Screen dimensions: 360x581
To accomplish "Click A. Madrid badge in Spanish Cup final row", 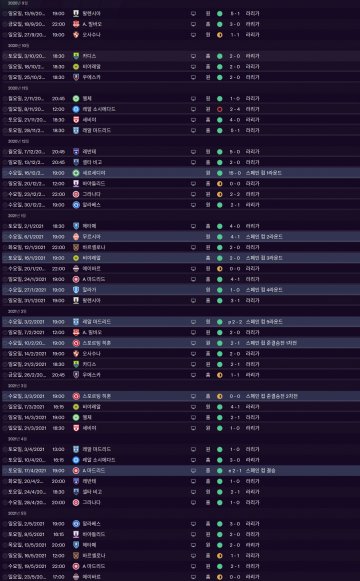I will tap(76, 471).
